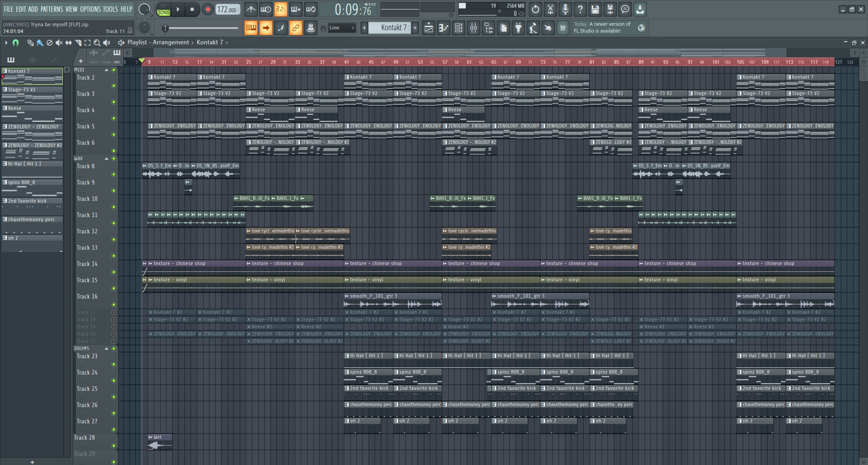Open the Browser panel button

[489, 28]
